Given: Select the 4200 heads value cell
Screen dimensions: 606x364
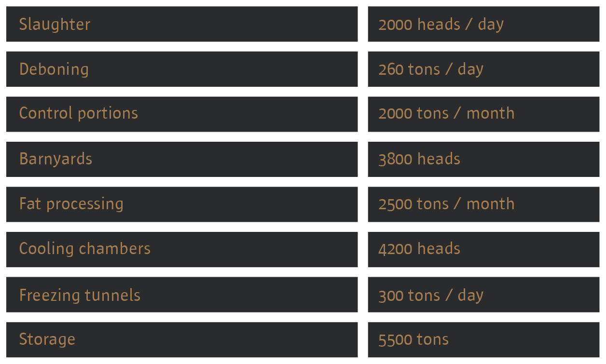Looking at the screenshot, I should point(419,249).
